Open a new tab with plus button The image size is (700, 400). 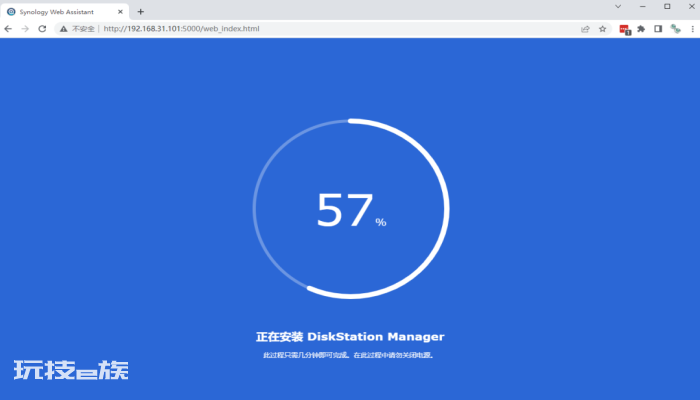[141, 12]
